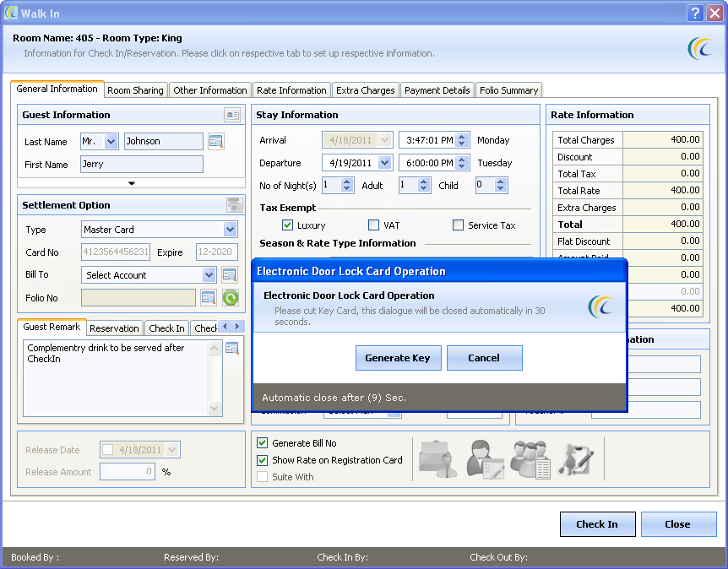This screenshot has width=728, height=569.
Task: Open the Mr. title dropdown
Action: click(111, 141)
